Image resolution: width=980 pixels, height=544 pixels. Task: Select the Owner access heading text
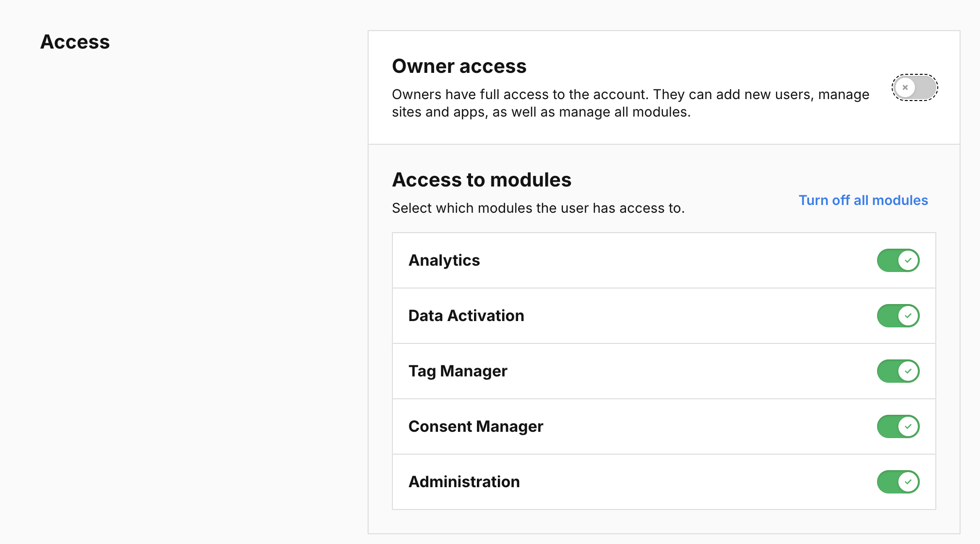459,66
